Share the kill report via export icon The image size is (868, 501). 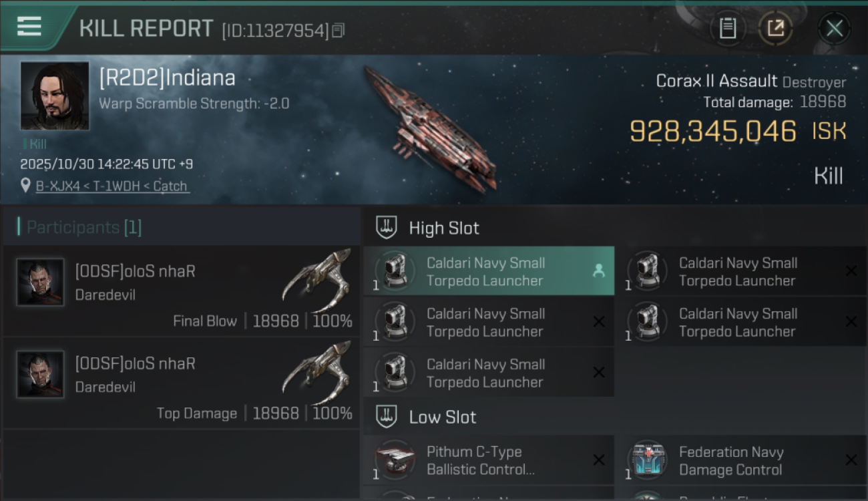pyautogui.click(x=775, y=28)
